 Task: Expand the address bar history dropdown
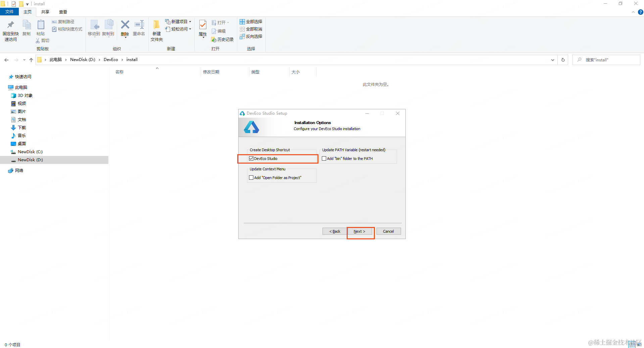coord(552,60)
